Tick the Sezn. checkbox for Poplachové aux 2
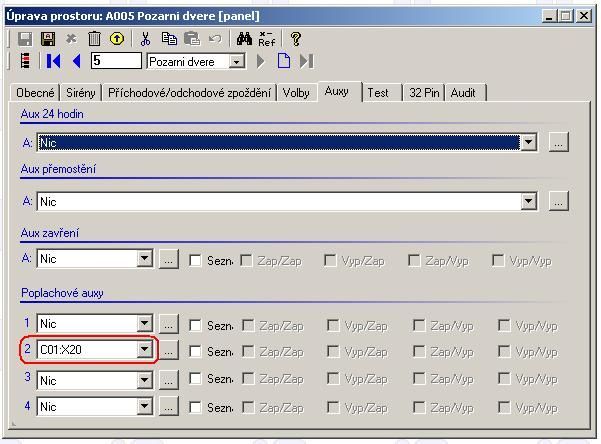This screenshot has width=601, height=444. 196,351
